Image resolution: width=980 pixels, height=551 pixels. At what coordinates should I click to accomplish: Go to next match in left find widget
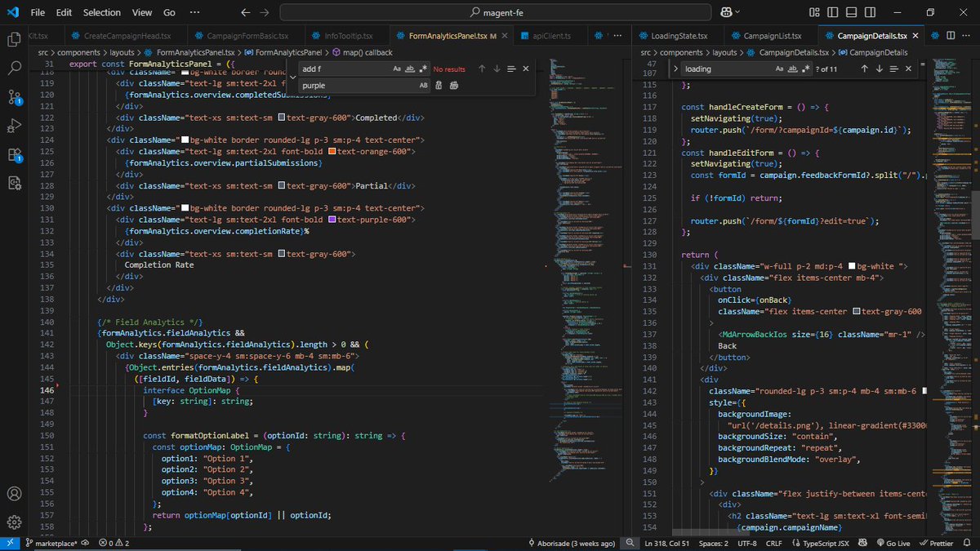pos(497,69)
